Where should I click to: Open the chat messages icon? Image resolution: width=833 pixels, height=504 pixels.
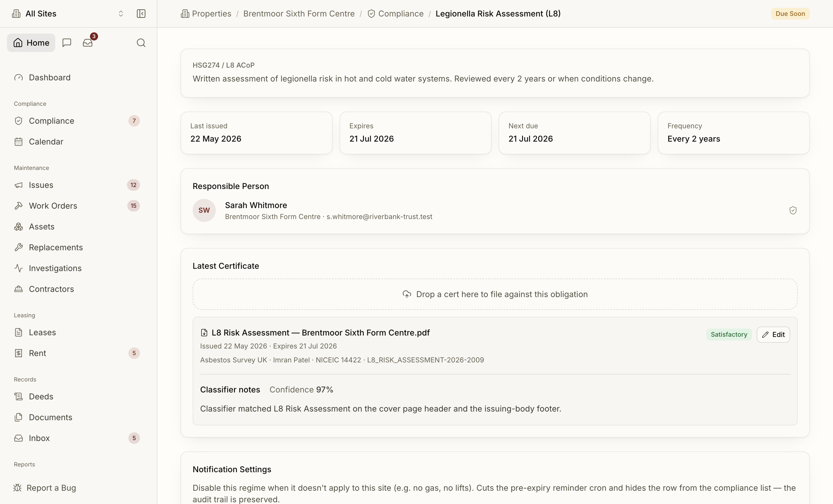(67, 42)
